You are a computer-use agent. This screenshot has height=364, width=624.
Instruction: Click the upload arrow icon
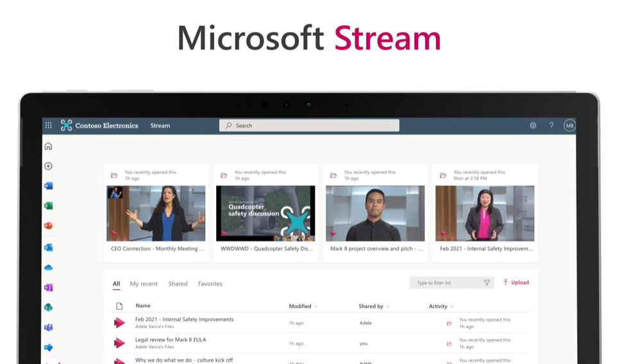tap(505, 283)
